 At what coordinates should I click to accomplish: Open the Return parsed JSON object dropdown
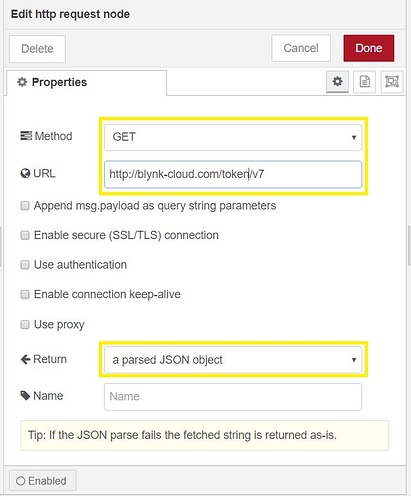click(233, 360)
